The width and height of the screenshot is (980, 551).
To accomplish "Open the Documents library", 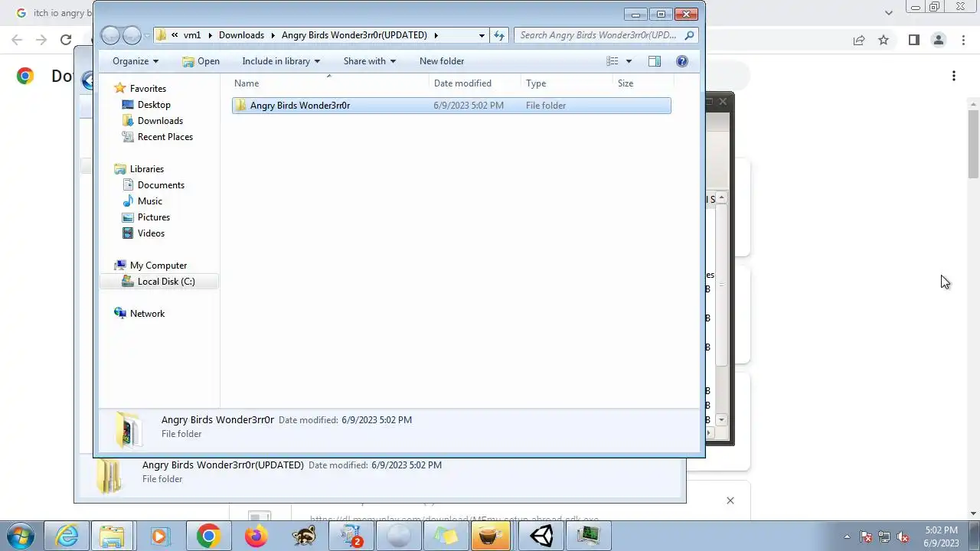I will pos(161,185).
